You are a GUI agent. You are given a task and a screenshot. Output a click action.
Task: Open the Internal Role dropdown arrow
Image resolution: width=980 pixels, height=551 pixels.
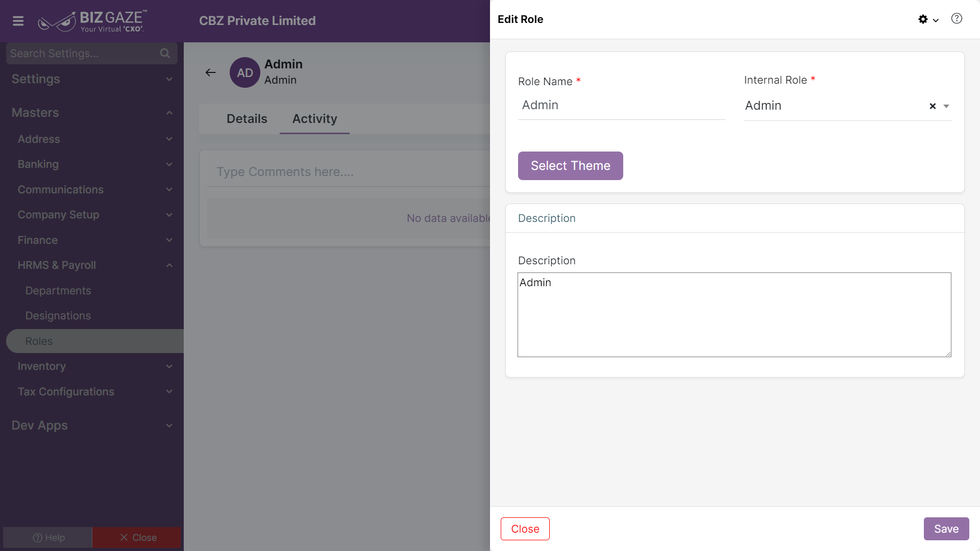(x=946, y=106)
